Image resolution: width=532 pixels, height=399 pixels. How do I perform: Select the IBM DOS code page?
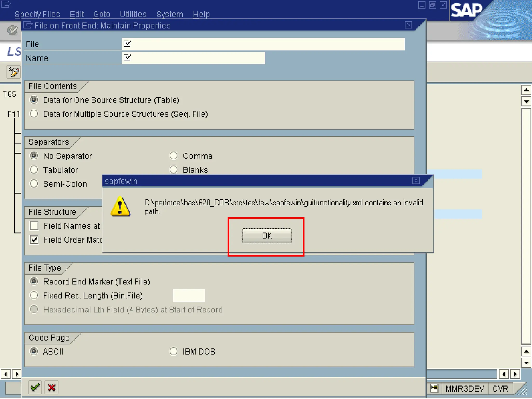tap(174, 351)
